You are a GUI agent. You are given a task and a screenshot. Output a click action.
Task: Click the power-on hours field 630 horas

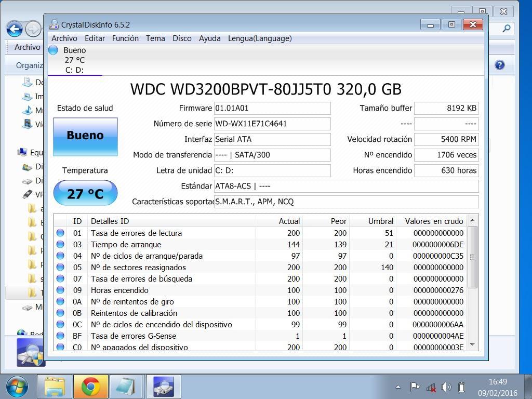[x=446, y=170]
